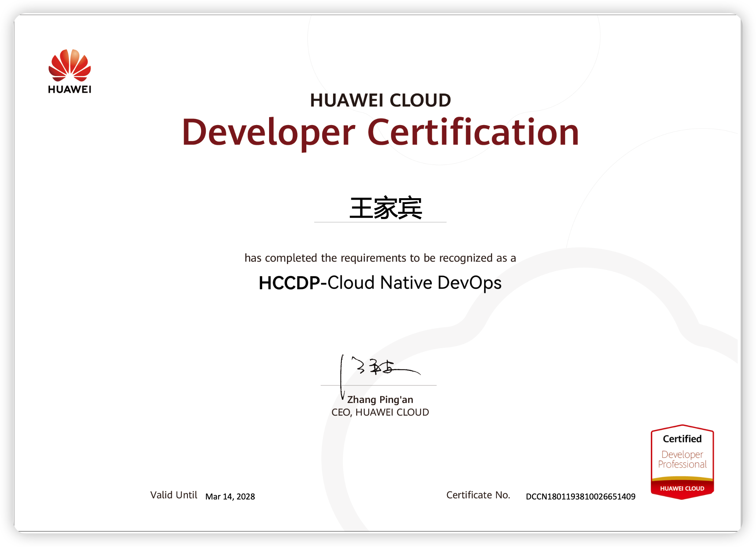Viewport: 756px width, 547px height.
Task: Click the Certified Developer Professional badge
Action: (682, 462)
